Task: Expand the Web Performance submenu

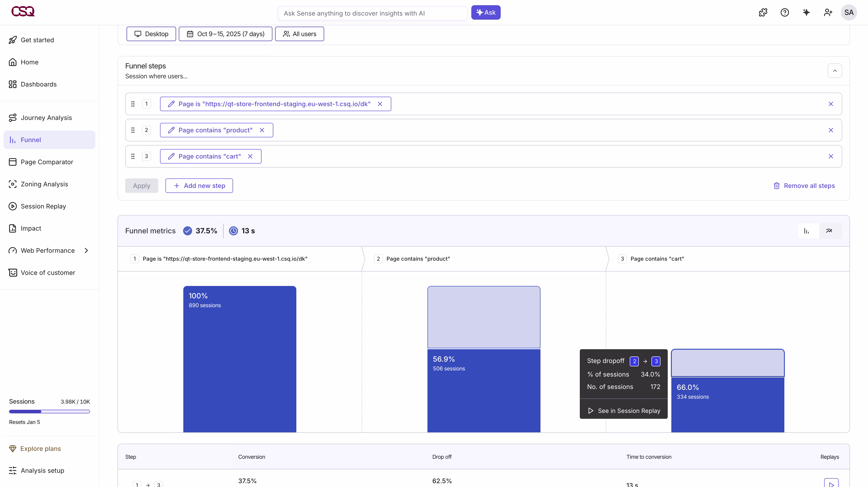Action: (86, 251)
